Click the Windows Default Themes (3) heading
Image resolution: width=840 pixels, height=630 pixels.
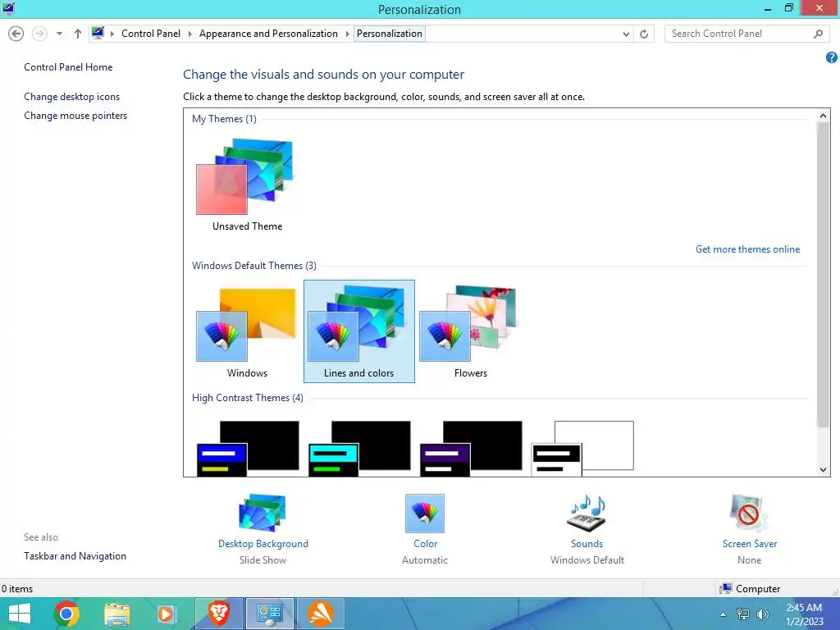(254, 266)
